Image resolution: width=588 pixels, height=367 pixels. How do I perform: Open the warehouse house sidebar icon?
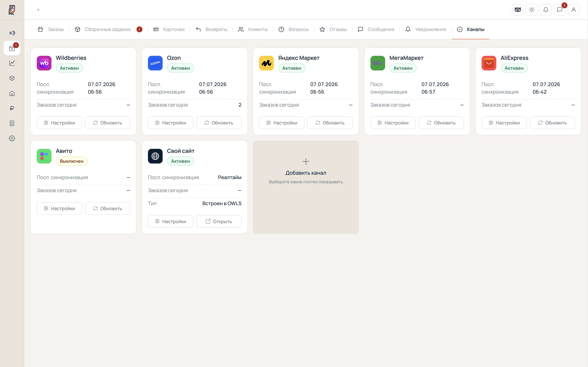click(x=12, y=93)
